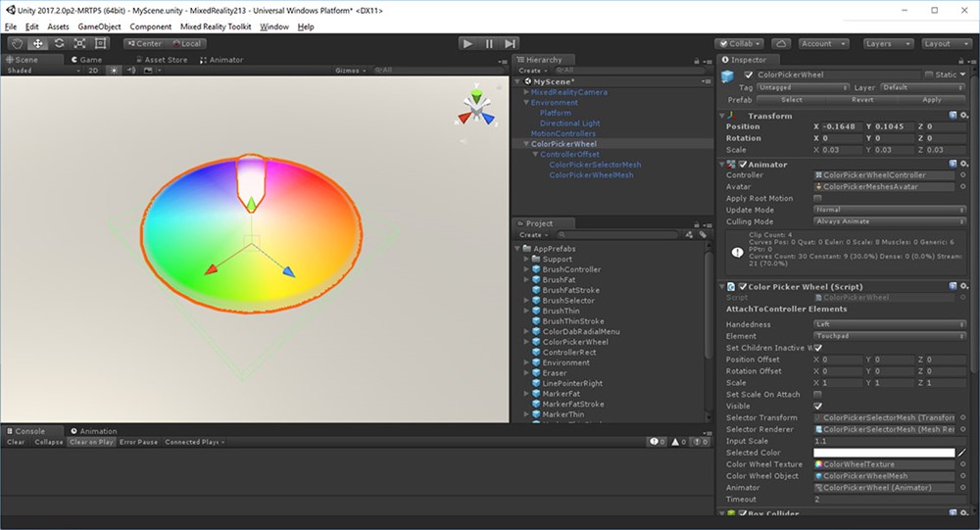Click the cloud Services icon
The height and width of the screenshot is (530, 980).
[781, 43]
